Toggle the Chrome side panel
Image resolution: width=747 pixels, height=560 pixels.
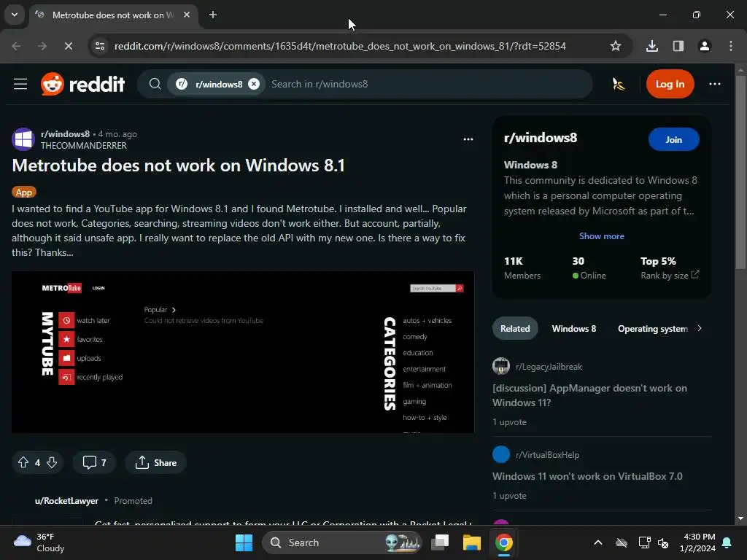tap(678, 46)
